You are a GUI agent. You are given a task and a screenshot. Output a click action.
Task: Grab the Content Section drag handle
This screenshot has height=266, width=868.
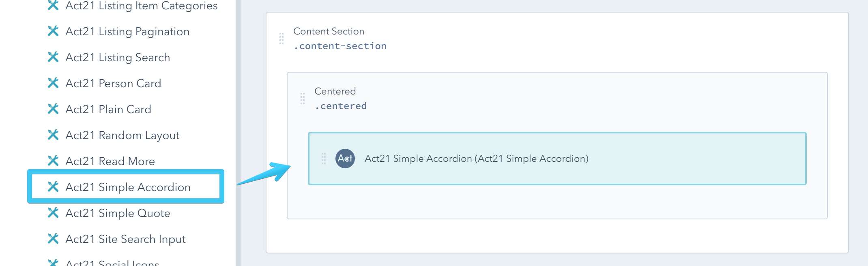tap(281, 39)
